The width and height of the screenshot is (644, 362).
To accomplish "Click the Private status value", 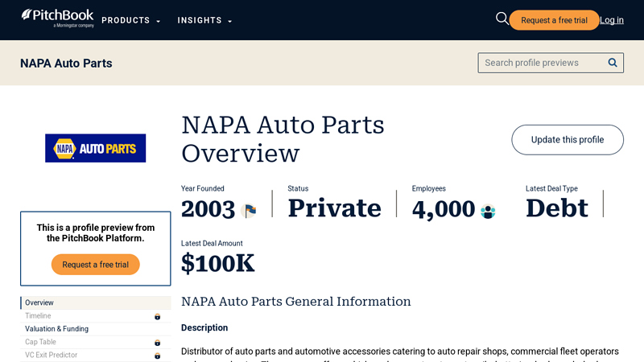I will coord(334,208).
